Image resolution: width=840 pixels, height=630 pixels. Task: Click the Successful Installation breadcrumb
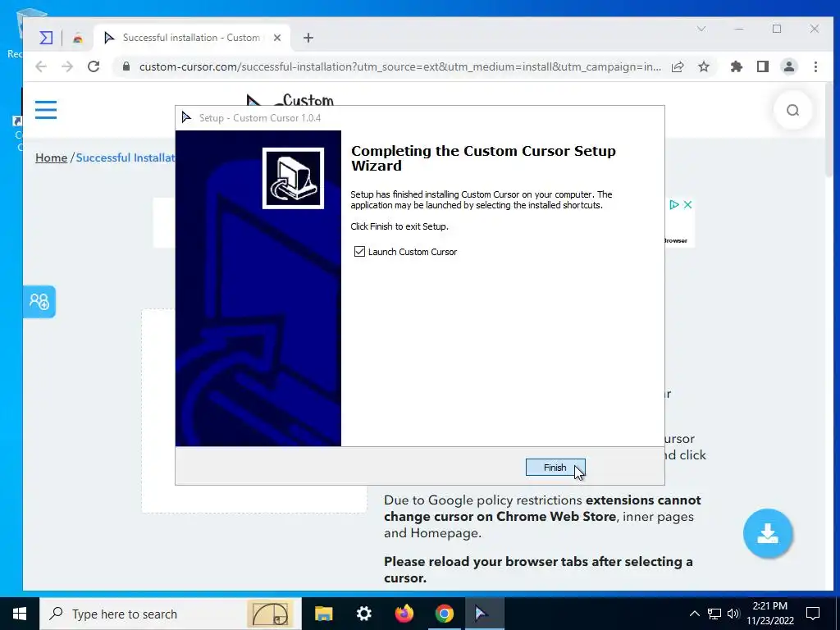tap(126, 157)
